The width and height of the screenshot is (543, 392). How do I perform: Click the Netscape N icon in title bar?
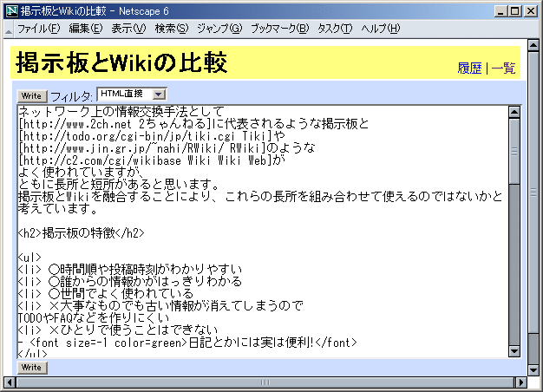pos(12,11)
